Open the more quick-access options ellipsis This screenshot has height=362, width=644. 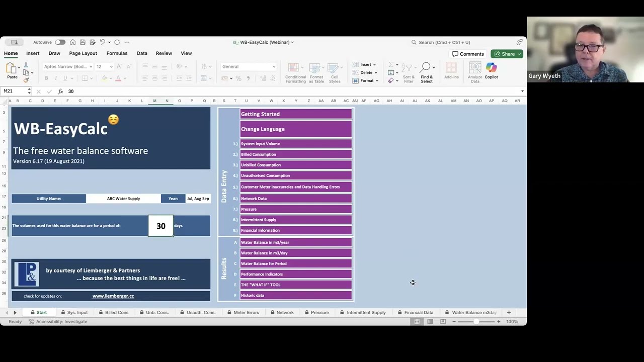click(x=127, y=42)
